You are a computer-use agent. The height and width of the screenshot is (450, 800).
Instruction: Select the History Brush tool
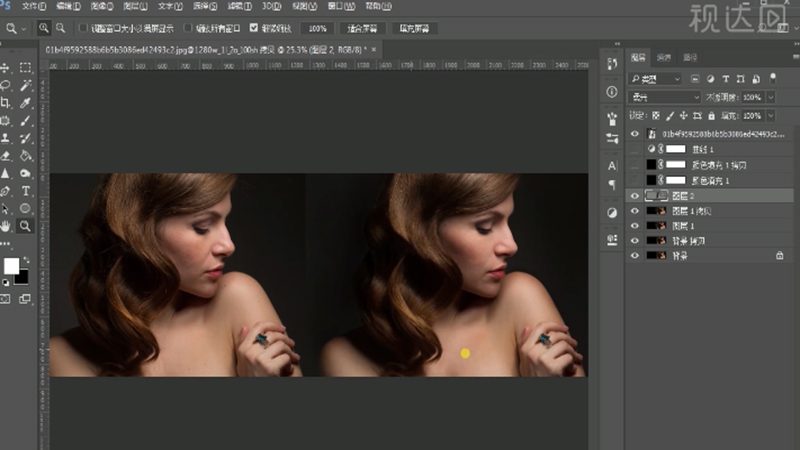coord(25,138)
